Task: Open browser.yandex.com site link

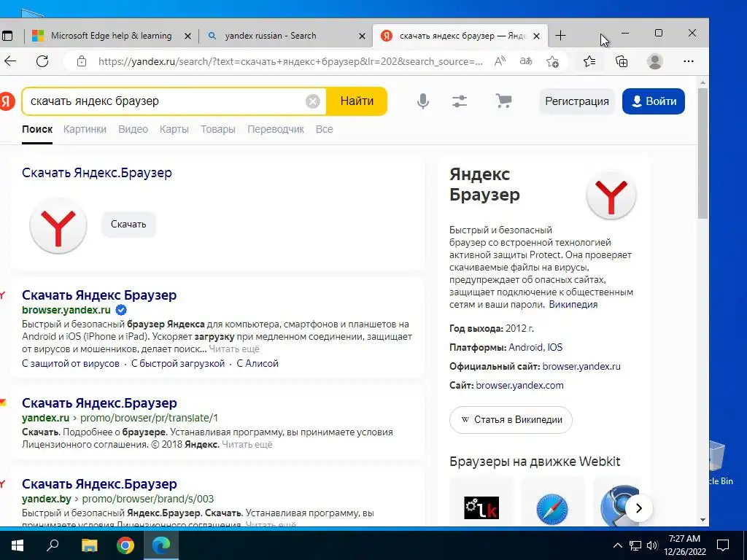Action: pyautogui.click(x=519, y=385)
